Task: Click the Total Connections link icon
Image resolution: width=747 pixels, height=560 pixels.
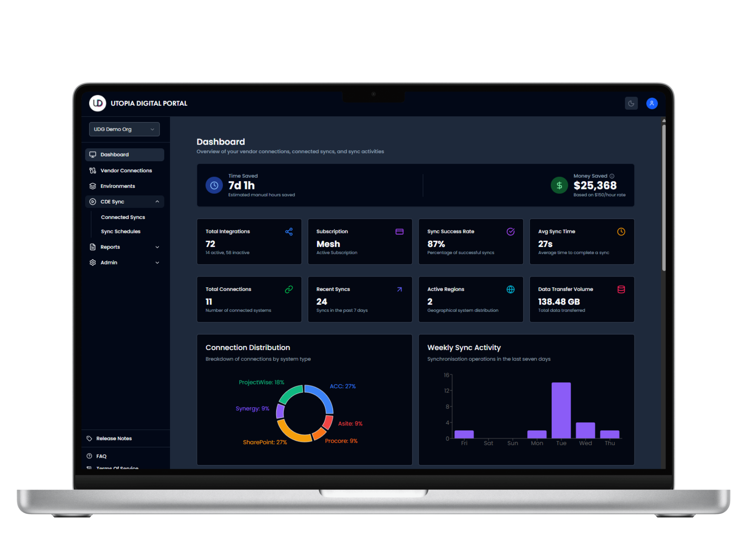Action: [289, 289]
